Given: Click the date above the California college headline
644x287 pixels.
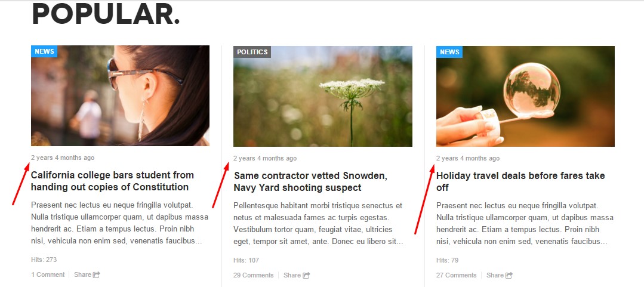Looking at the screenshot, I should pos(63,158).
